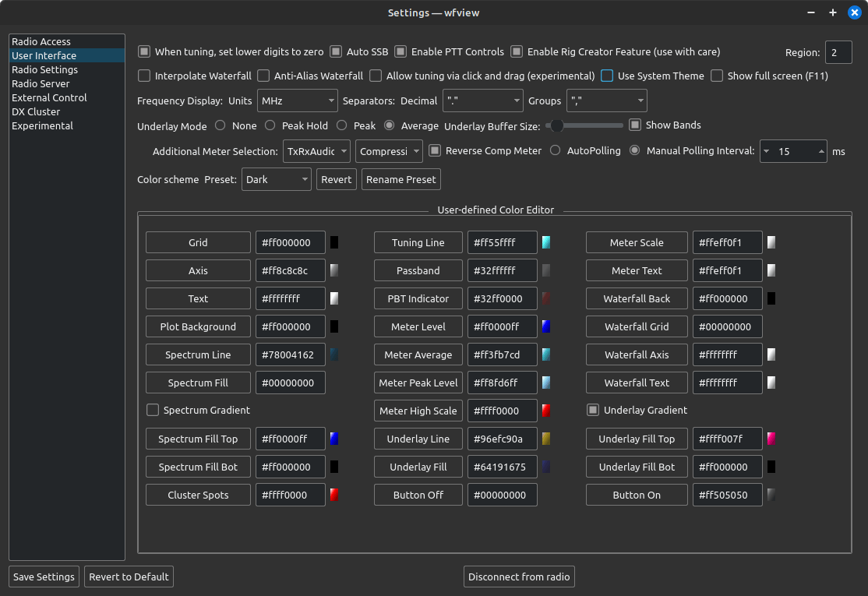Click the Grid color button

pyautogui.click(x=198, y=242)
